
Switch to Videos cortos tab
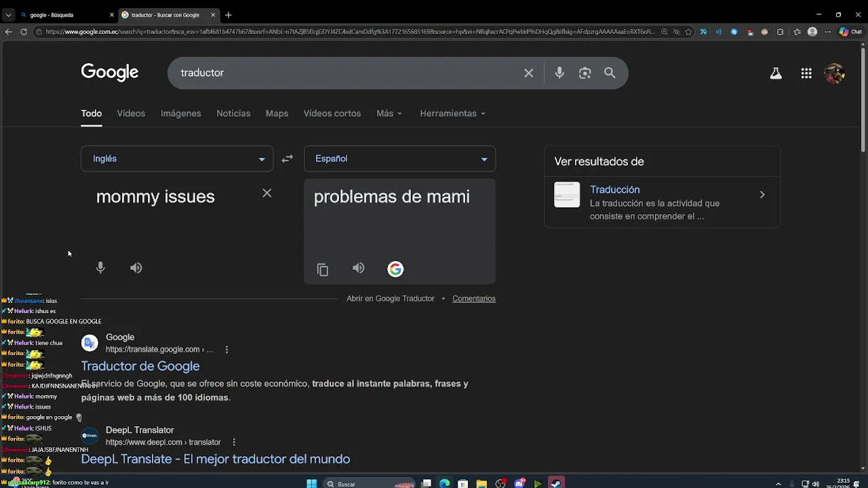[x=332, y=113]
